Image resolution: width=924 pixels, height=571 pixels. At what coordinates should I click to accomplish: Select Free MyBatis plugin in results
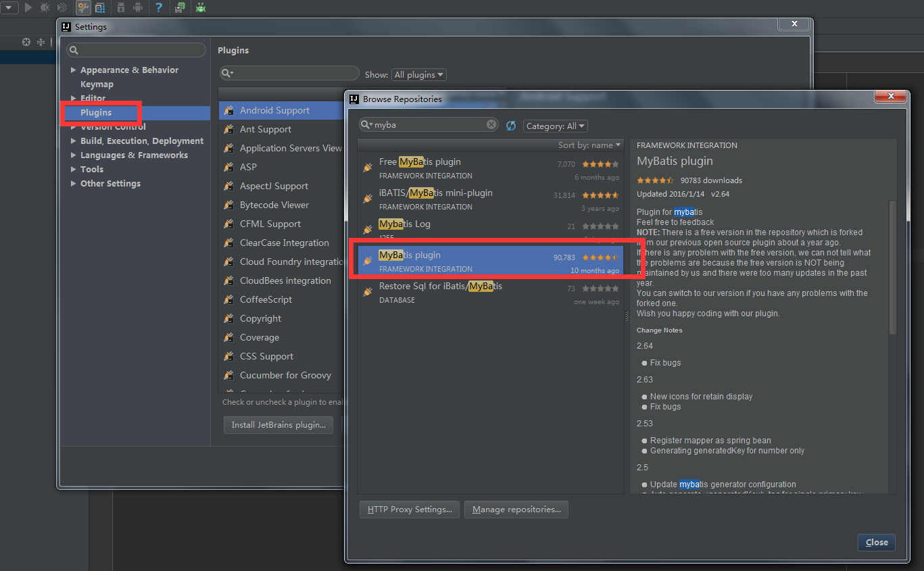[x=490, y=168]
